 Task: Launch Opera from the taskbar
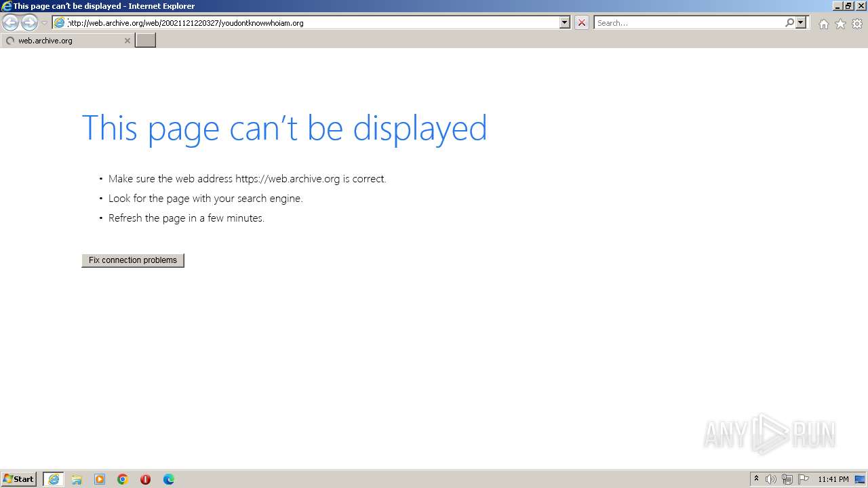(x=145, y=479)
